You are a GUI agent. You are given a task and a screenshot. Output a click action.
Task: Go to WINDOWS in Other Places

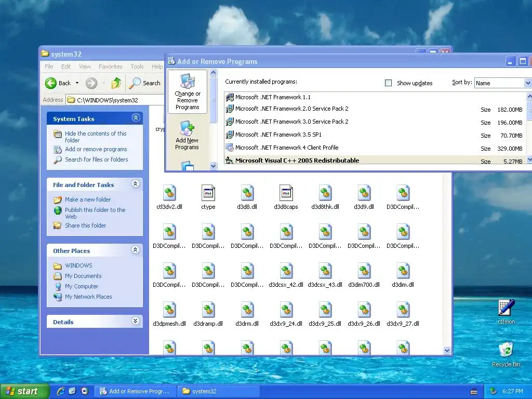click(78, 265)
